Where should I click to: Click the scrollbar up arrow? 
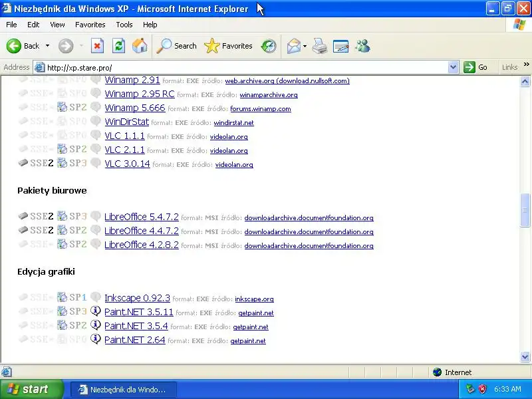[x=525, y=81]
